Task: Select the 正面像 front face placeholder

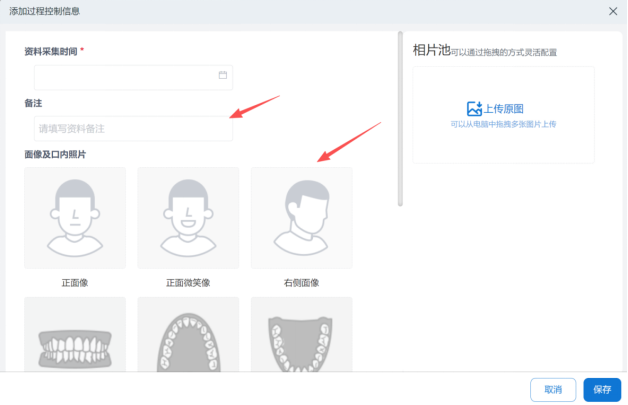Action: (74, 218)
